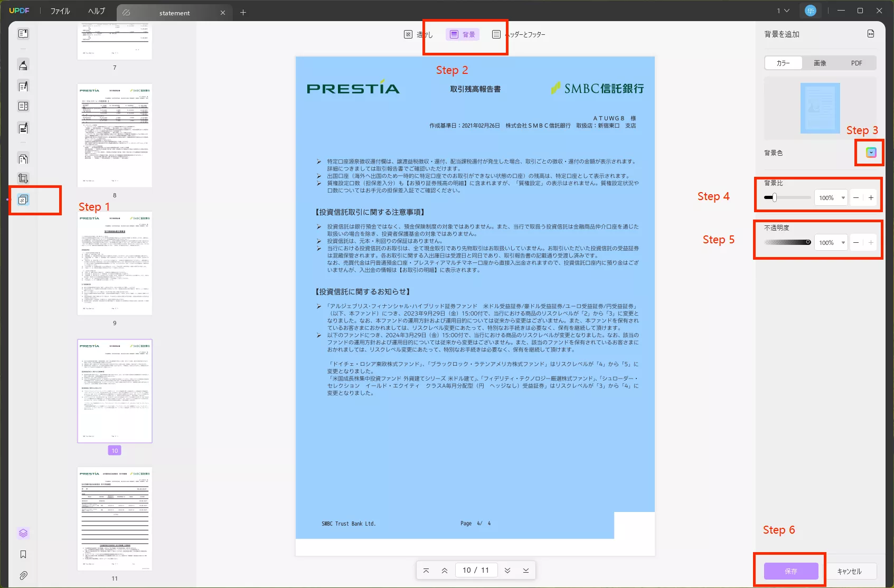
Task: Click the キャンセル cancel button
Action: [849, 571]
